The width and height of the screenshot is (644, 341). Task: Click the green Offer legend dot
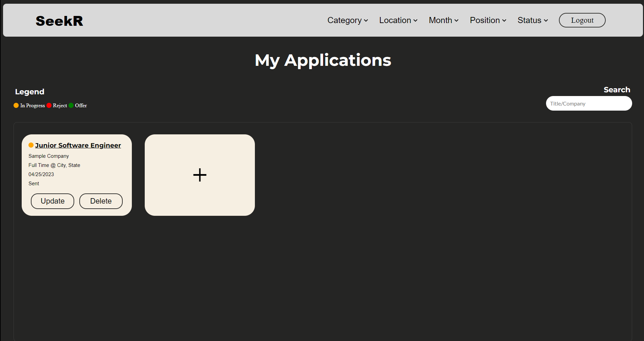coord(71,105)
